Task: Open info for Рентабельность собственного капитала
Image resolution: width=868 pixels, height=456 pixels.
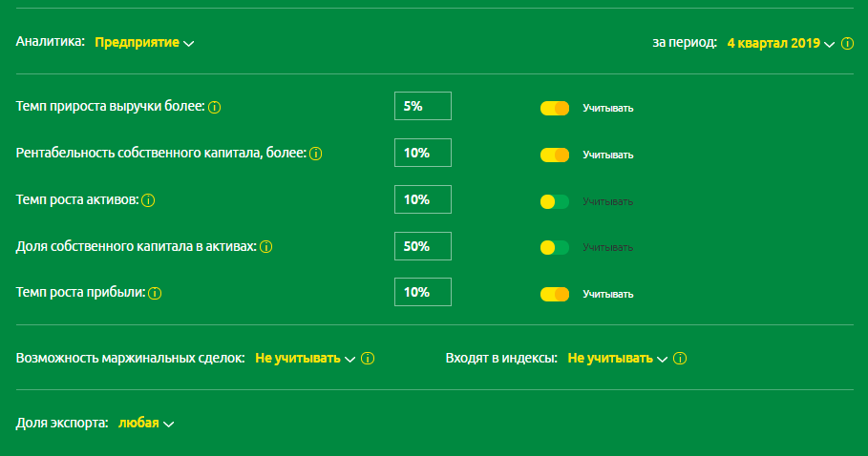Action: (x=315, y=154)
